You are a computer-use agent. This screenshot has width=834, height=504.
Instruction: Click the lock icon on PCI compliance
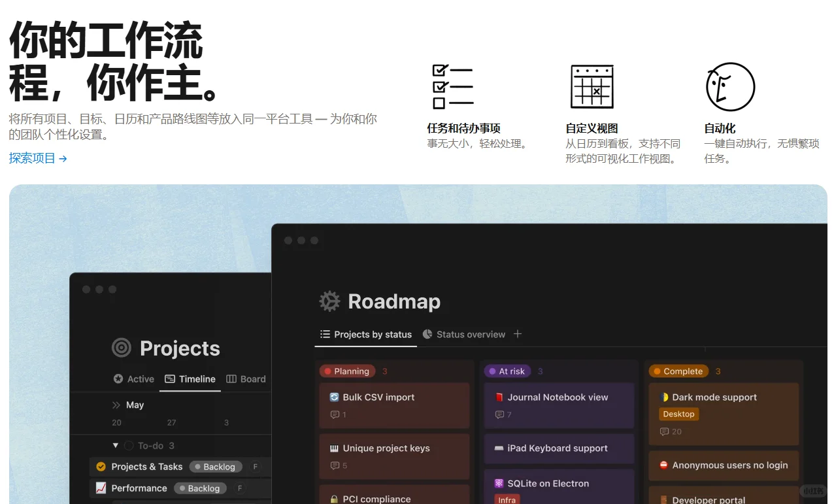pos(333,498)
